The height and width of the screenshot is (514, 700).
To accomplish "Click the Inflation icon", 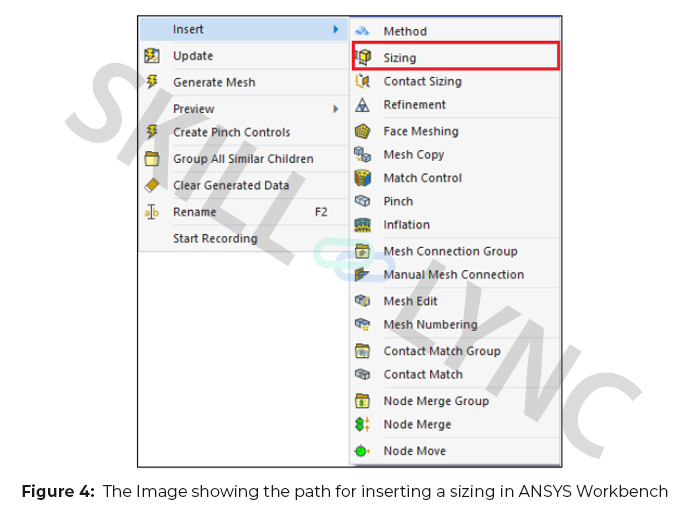I will tap(362, 225).
